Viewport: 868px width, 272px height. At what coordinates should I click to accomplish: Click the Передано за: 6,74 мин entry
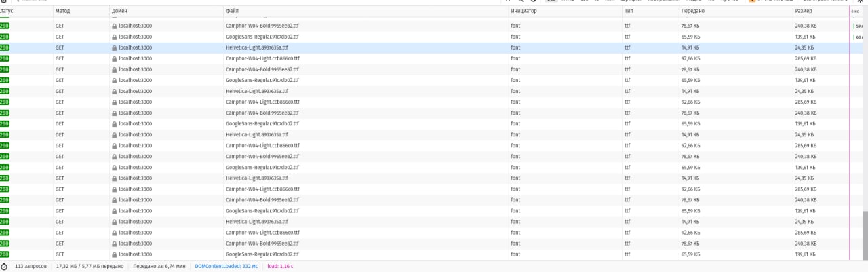(159, 267)
